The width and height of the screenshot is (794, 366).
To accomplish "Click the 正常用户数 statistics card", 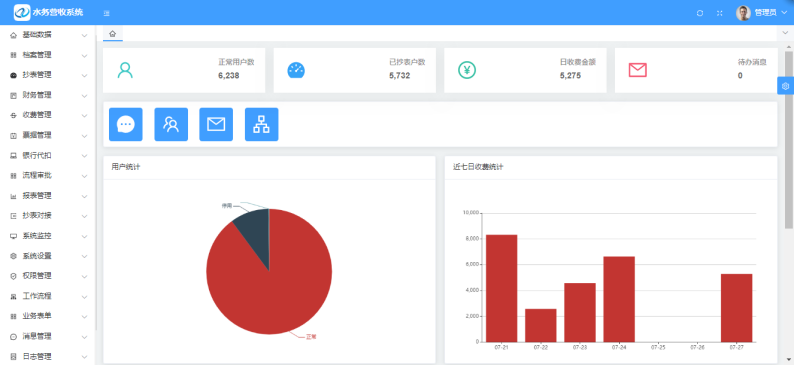I will click(x=184, y=70).
